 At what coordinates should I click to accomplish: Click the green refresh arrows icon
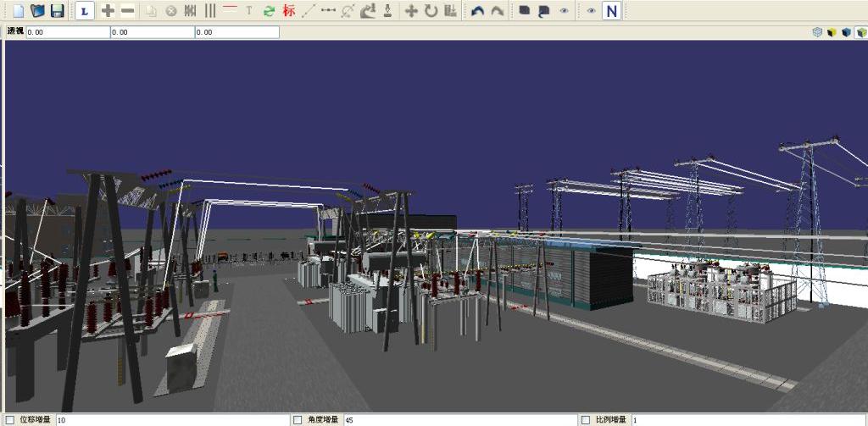269,11
